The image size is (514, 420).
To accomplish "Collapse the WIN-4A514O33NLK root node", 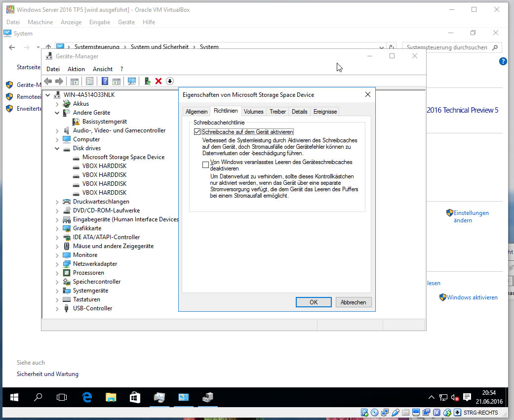I will 48,95.
